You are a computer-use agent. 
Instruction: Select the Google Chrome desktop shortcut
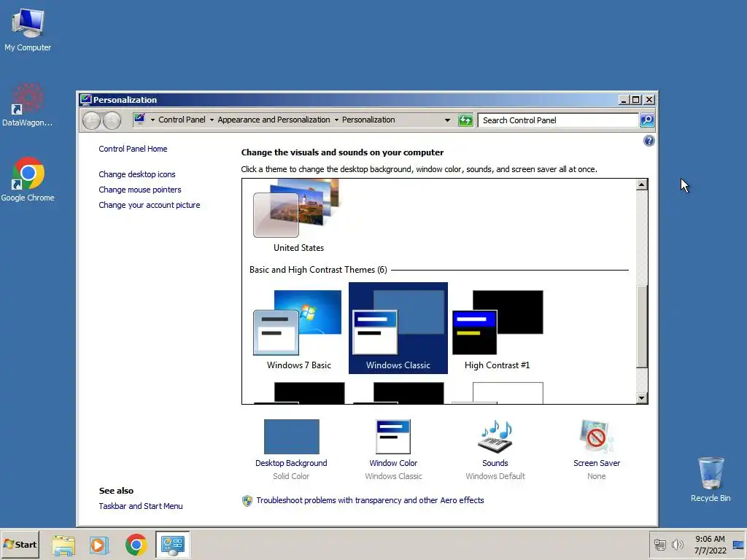coord(28,179)
